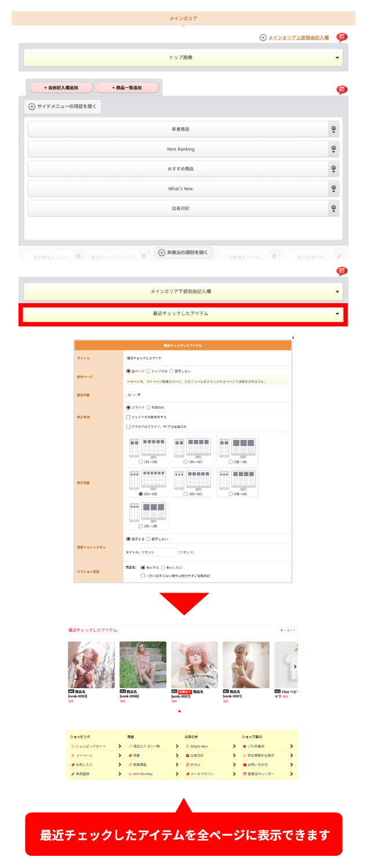Select 全ページ radio for 表示ページ
This screenshot has height=868, width=365.
click(129, 371)
